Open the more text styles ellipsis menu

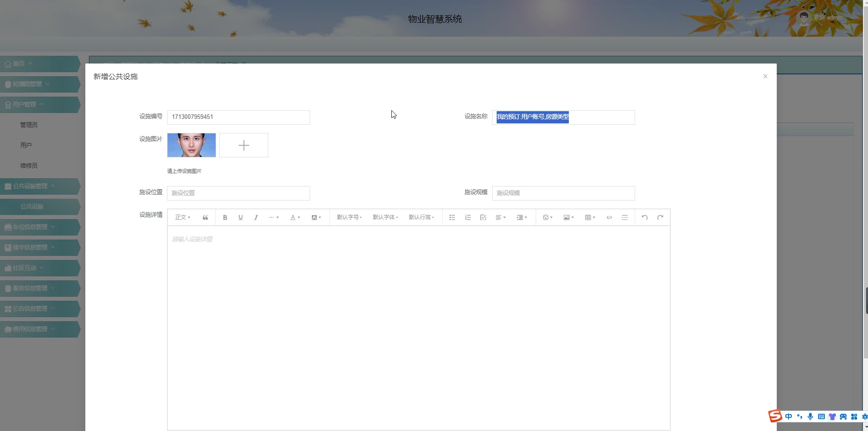(x=274, y=217)
